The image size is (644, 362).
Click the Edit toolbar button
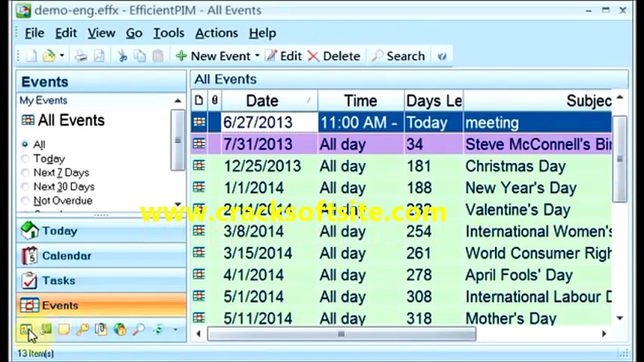tap(284, 56)
